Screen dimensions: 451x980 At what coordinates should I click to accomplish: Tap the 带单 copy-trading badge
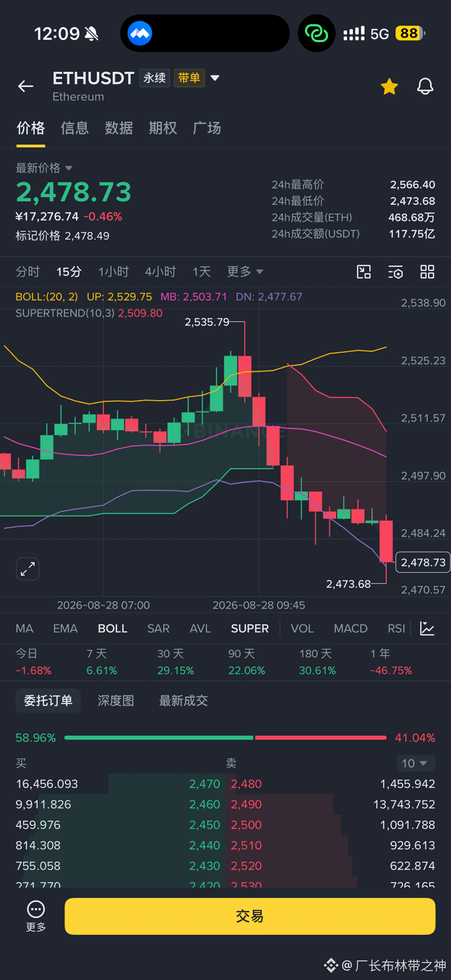click(189, 78)
